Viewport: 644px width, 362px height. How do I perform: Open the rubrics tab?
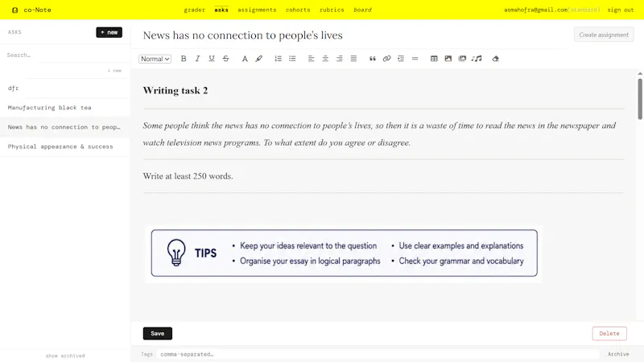(x=332, y=10)
